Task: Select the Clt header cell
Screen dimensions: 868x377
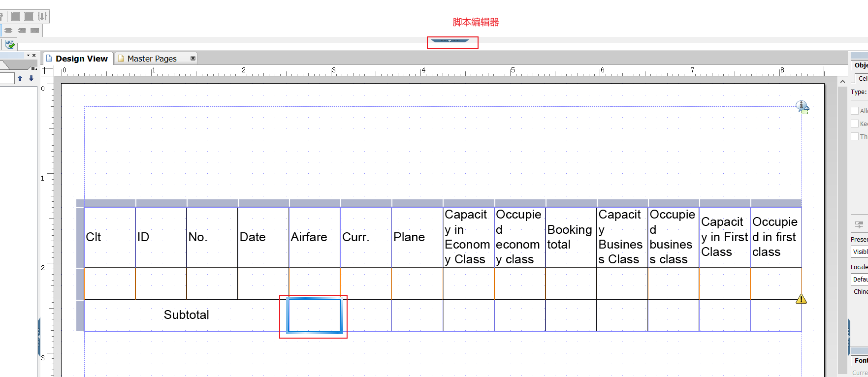Action: (110, 237)
